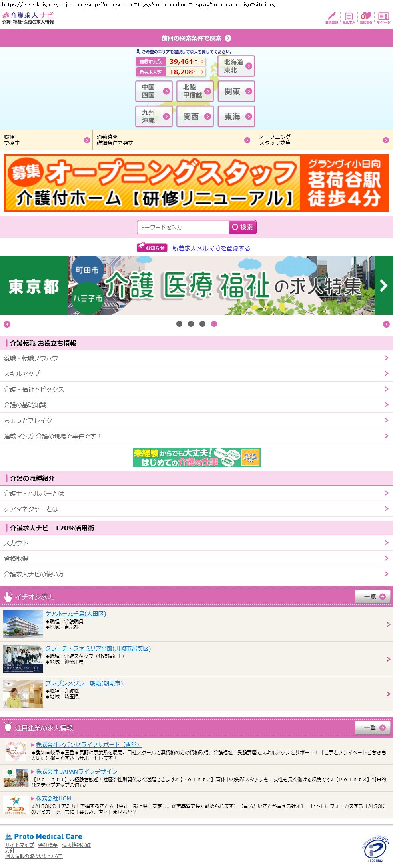Open イチオシ求人 一覧 button
This screenshot has height=868, width=393.
[373, 596]
